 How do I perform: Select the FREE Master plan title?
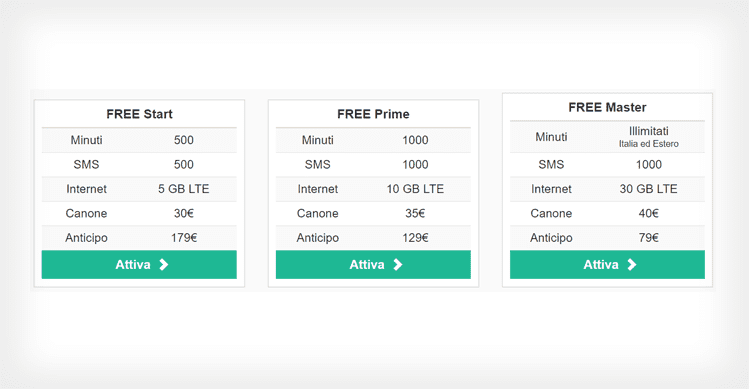tap(607, 107)
